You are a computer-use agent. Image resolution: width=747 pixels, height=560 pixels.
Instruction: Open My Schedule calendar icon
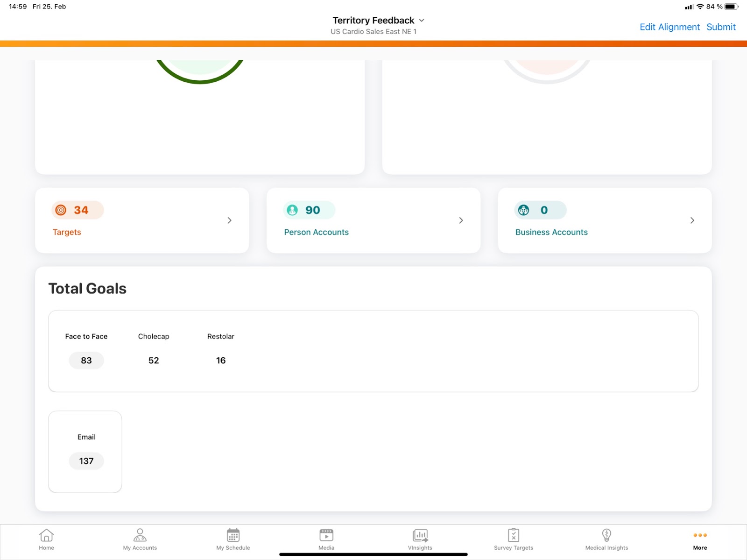click(233, 535)
